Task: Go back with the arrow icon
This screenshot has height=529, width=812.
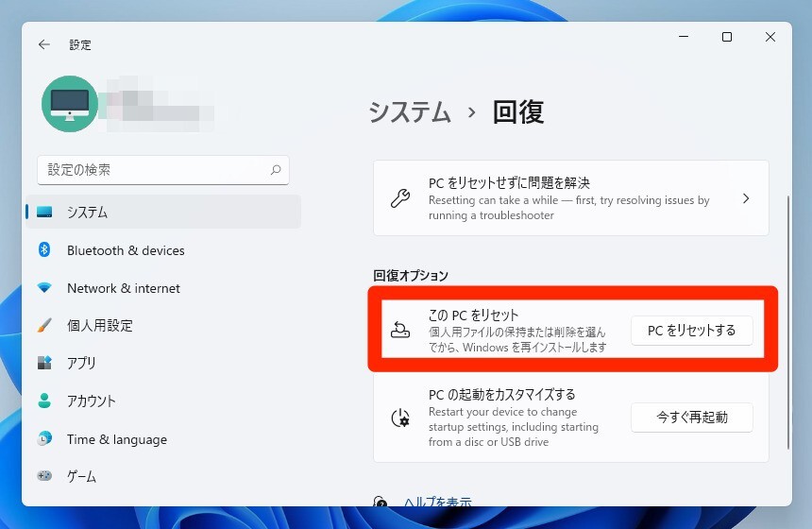Action: coord(44,44)
